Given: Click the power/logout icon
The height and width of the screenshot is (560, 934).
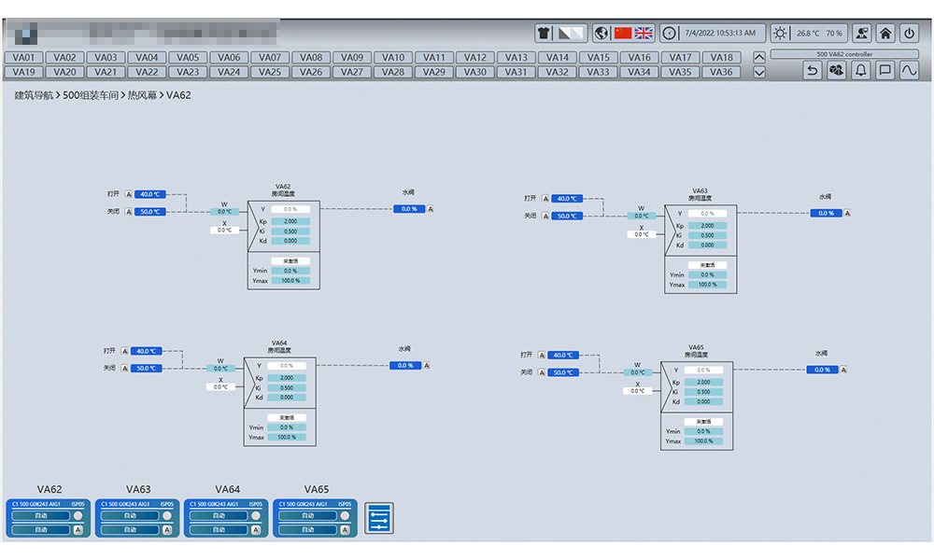Looking at the screenshot, I should click(909, 34).
